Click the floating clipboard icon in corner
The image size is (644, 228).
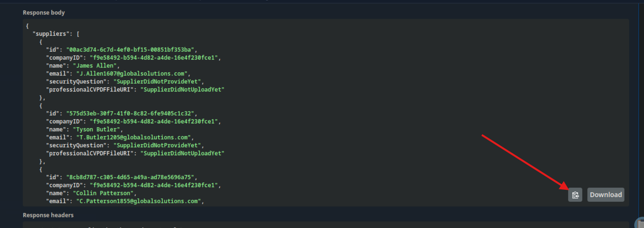tap(640, 224)
